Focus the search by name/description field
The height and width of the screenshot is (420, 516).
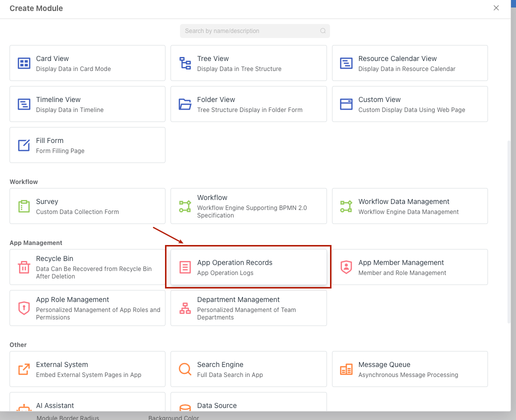250,31
